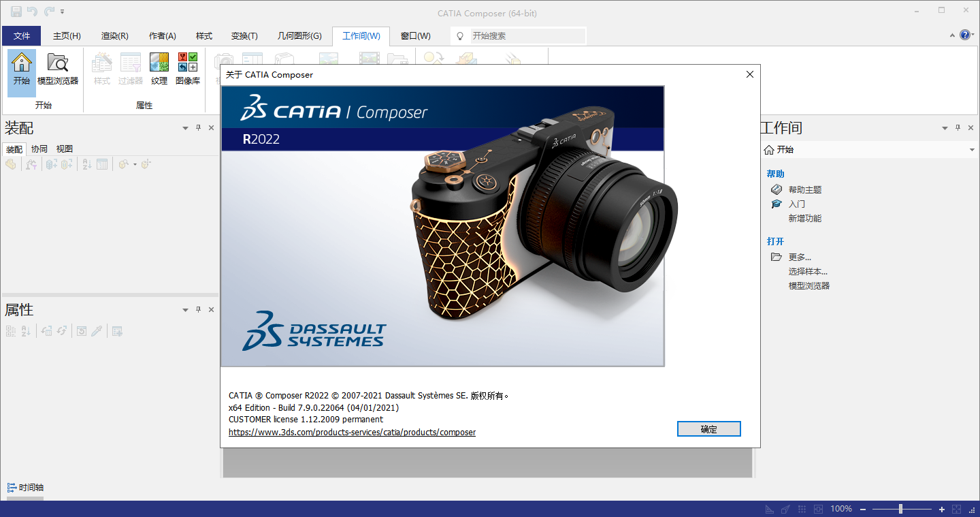This screenshot has width=980, height=517.
Task: Pin the 装配 panel
Action: [x=199, y=128]
